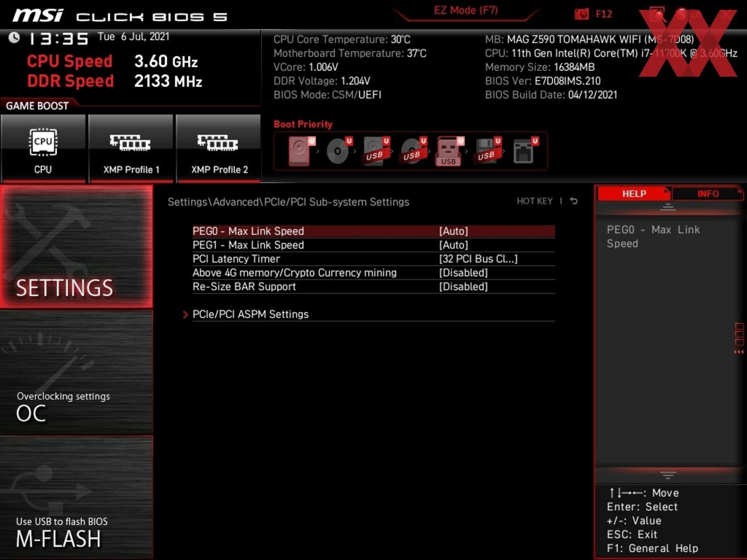Select the USB optical drive boot icon
This screenshot has height=560, width=747.
tap(413, 151)
